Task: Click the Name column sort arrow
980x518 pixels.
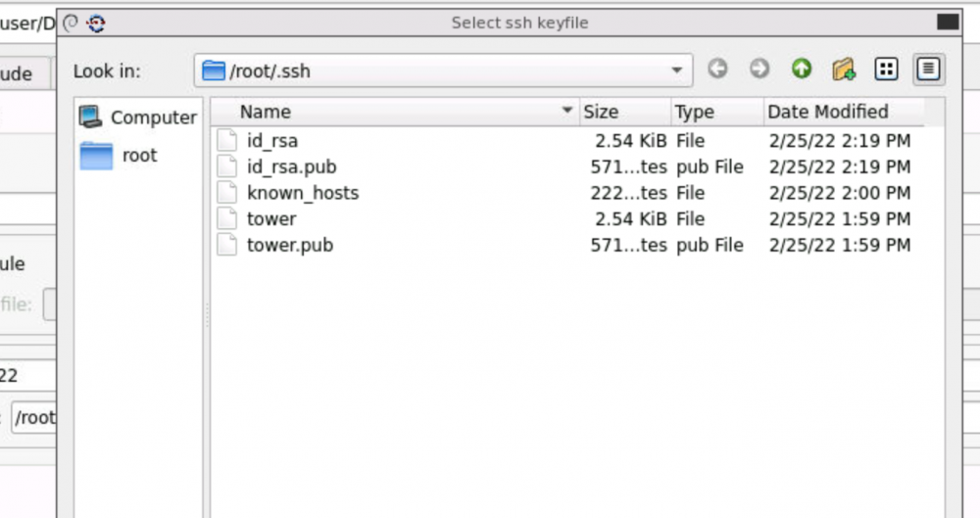Action: tap(566, 110)
